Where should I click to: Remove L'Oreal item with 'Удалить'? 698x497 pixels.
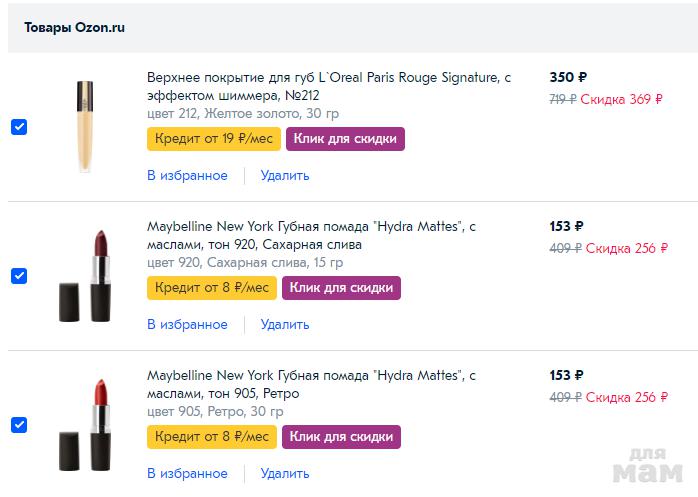point(285,176)
